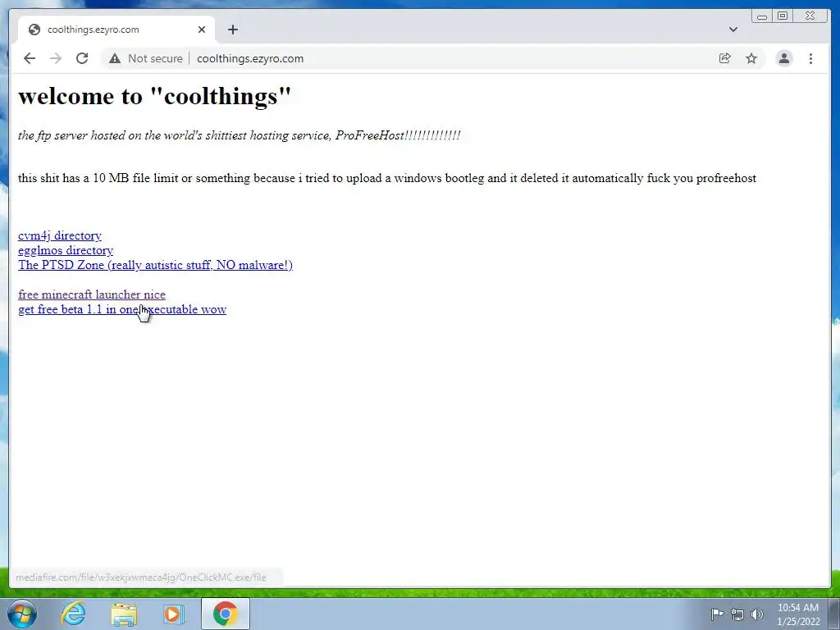Close the coolthings.ezyro.com tab
The width and height of the screenshot is (840, 630).
click(x=202, y=30)
